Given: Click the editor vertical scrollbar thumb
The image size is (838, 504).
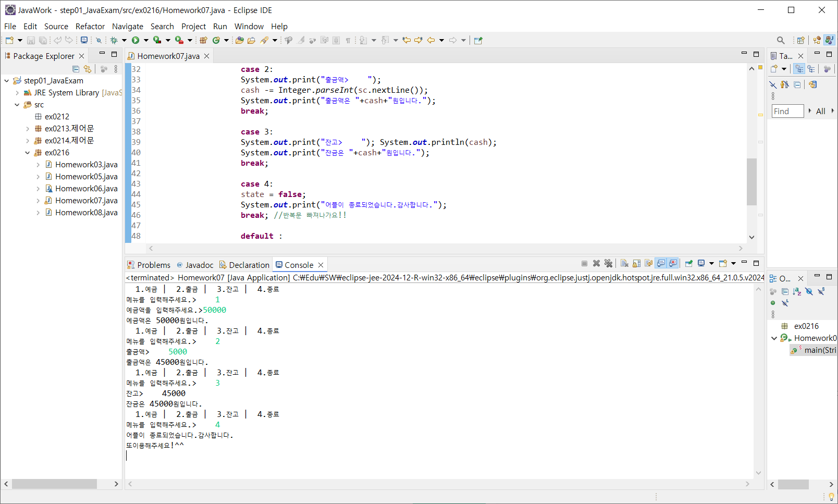Looking at the screenshot, I should 751,181.
